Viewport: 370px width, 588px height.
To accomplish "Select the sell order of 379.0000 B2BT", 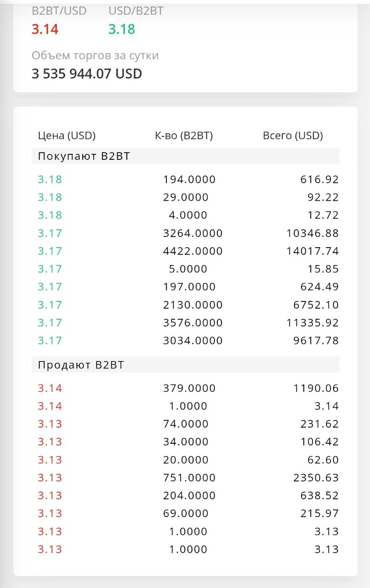I will click(x=188, y=388).
